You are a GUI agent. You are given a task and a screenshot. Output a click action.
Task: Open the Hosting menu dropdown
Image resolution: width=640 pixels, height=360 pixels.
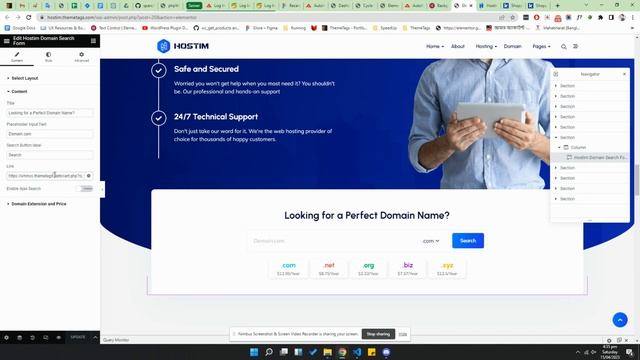(486, 47)
